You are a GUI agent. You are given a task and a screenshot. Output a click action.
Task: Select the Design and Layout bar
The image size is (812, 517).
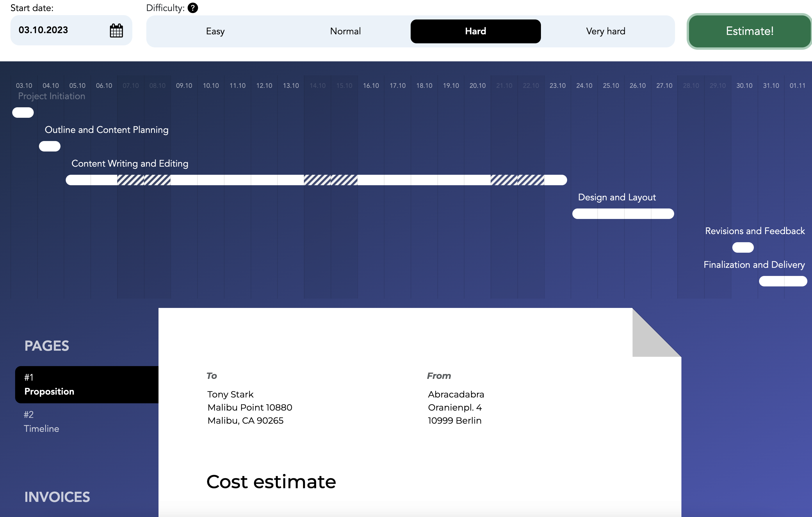point(623,214)
